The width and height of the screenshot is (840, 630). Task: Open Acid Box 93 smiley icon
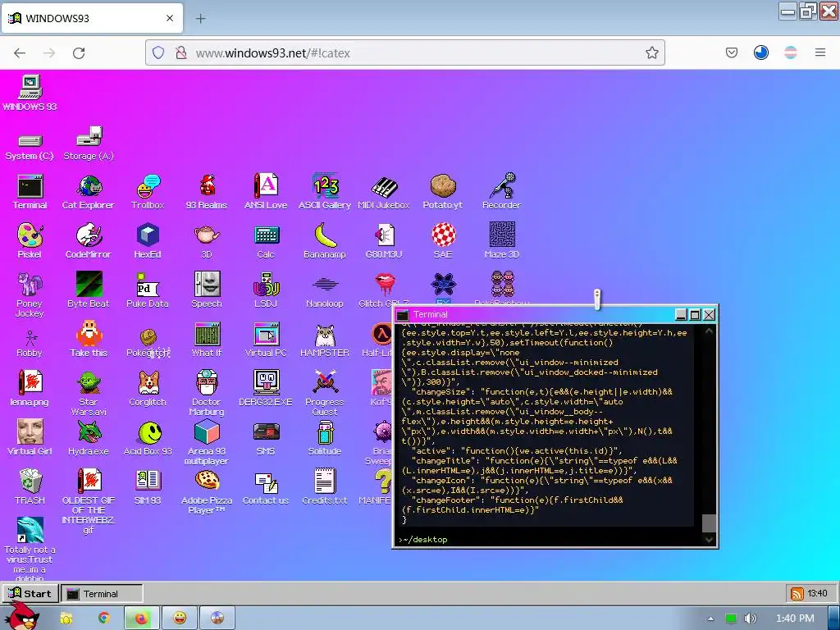click(148, 438)
